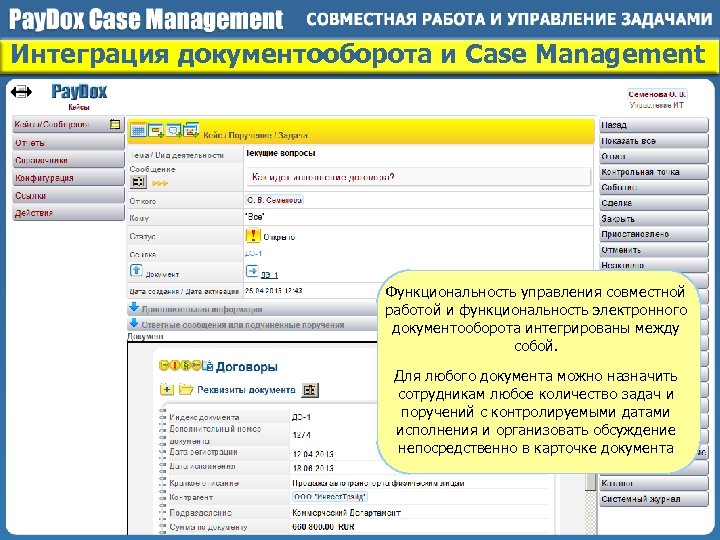Open the Справочники menu

(68, 160)
